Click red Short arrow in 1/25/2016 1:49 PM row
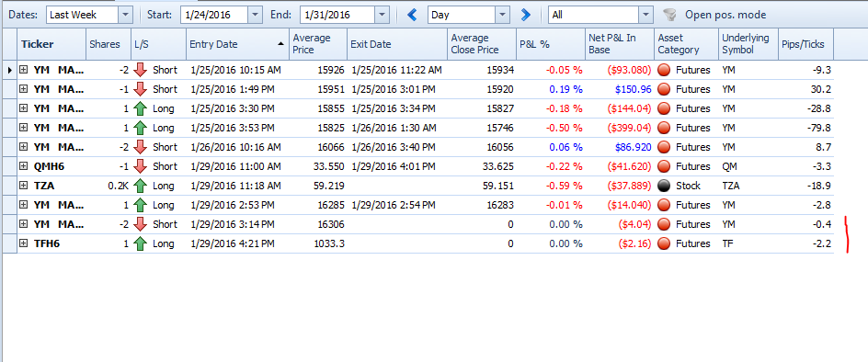 click(141, 89)
